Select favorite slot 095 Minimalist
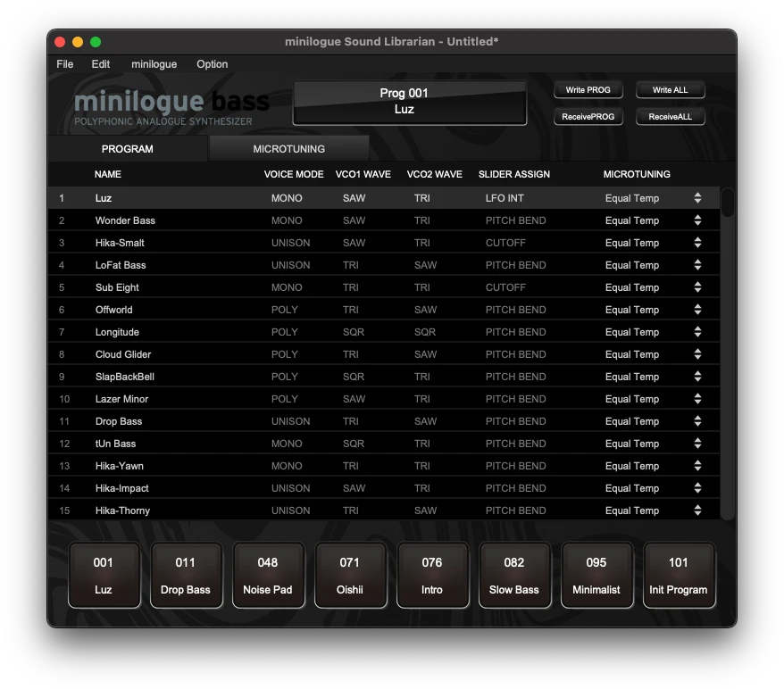 tap(596, 576)
